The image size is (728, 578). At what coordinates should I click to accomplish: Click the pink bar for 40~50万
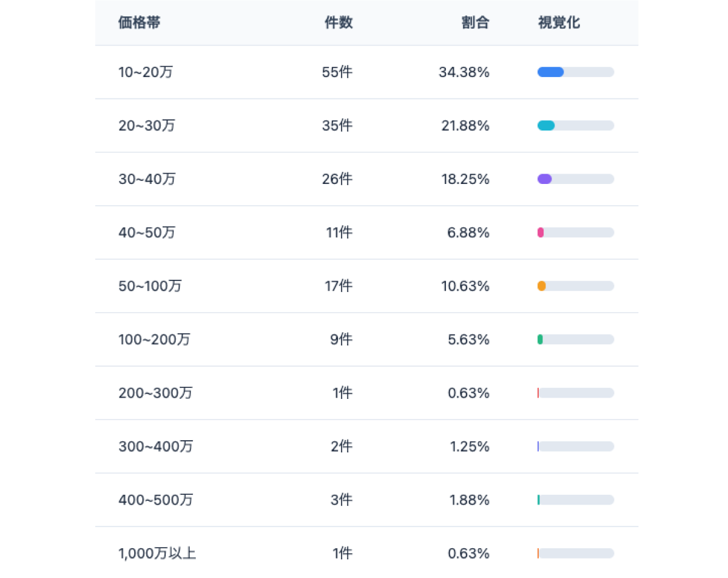tap(541, 233)
